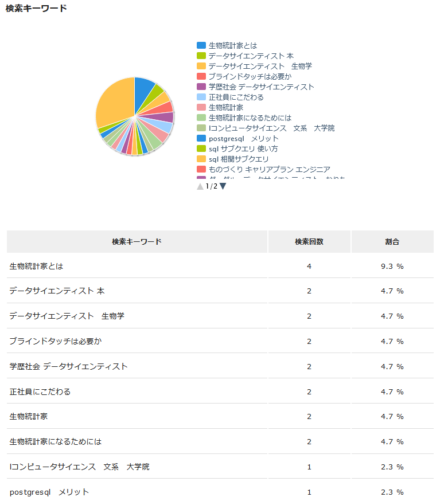
Task: Click the previous legend page up arrow
Action: (x=200, y=186)
